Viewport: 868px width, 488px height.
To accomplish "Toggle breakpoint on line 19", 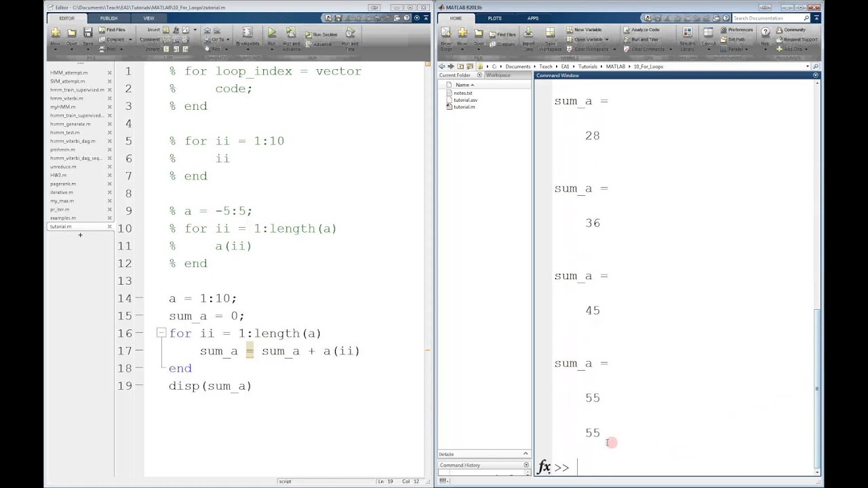I will coord(139,386).
